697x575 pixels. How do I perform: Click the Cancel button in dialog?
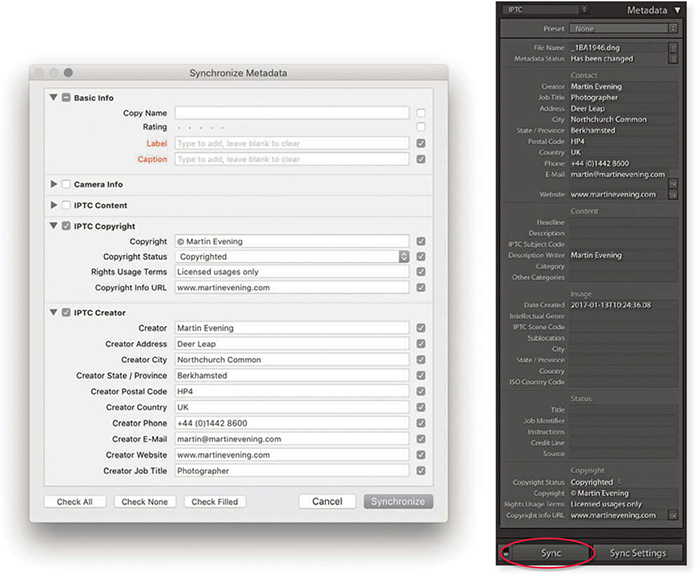pos(327,501)
